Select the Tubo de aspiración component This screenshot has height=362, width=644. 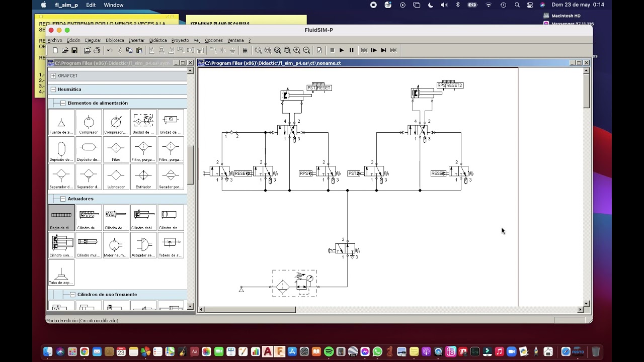[x=61, y=273]
